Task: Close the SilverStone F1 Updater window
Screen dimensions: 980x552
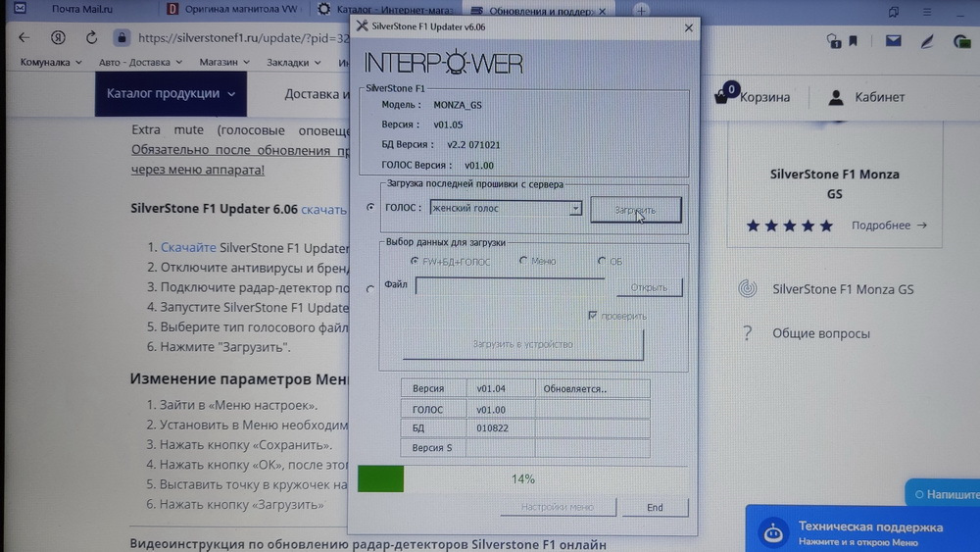Action: [x=688, y=28]
